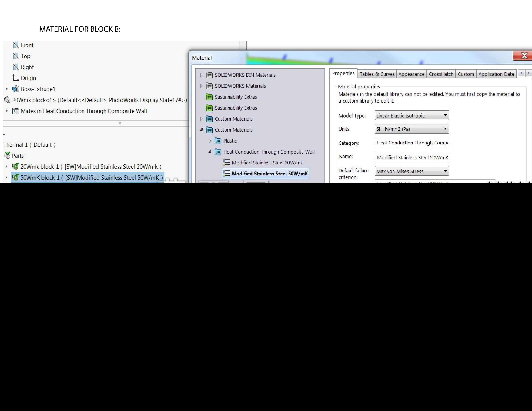Select the Top plane icon
This screenshot has width=532, height=411.
coord(16,56)
